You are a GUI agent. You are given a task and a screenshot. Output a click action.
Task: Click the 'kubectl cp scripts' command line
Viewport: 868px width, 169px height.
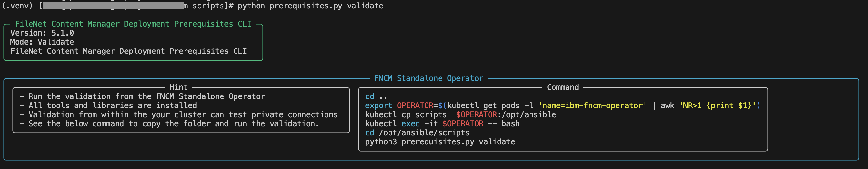[x=461, y=115]
